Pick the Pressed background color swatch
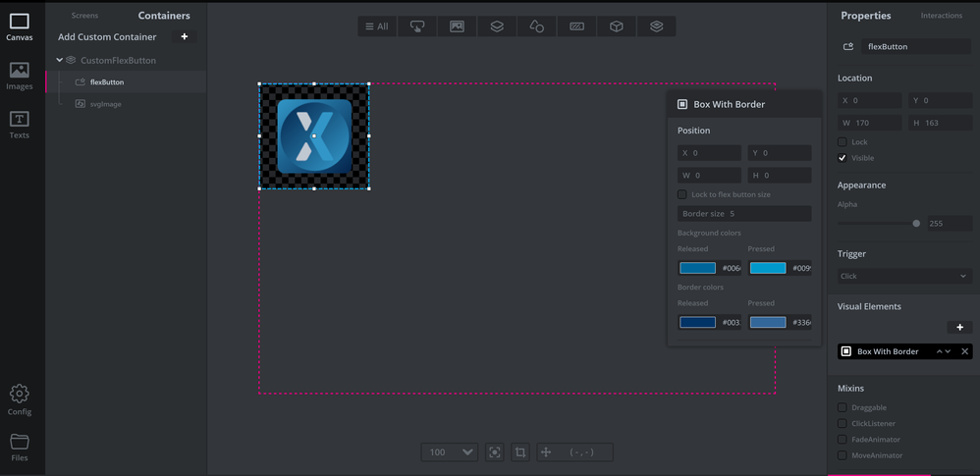The width and height of the screenshot is (980, 476). click(x=768, y=268)
